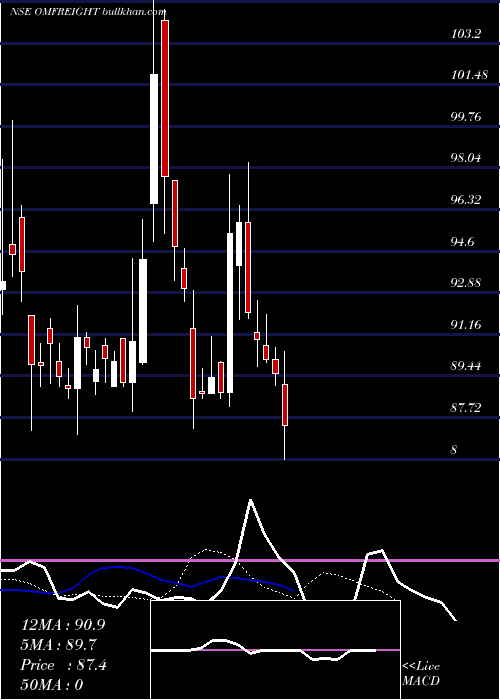Click the 96.32 price axis label

(x=466, y=200)
